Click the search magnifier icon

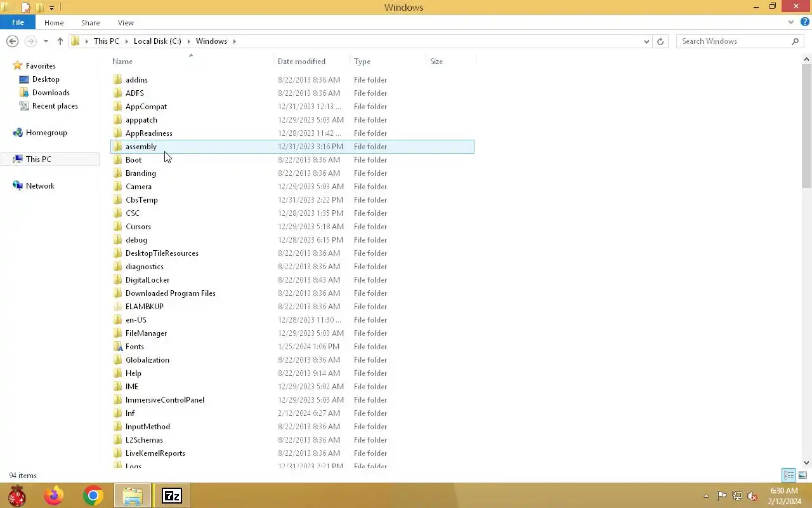[x=795, y=41]
